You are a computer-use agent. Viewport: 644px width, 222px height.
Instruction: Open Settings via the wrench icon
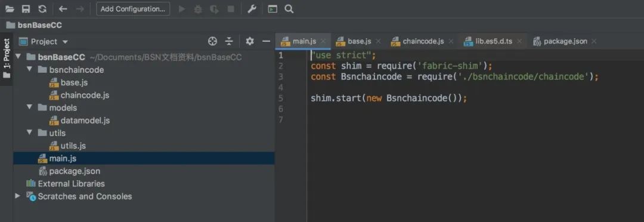[x=252, y=8]
